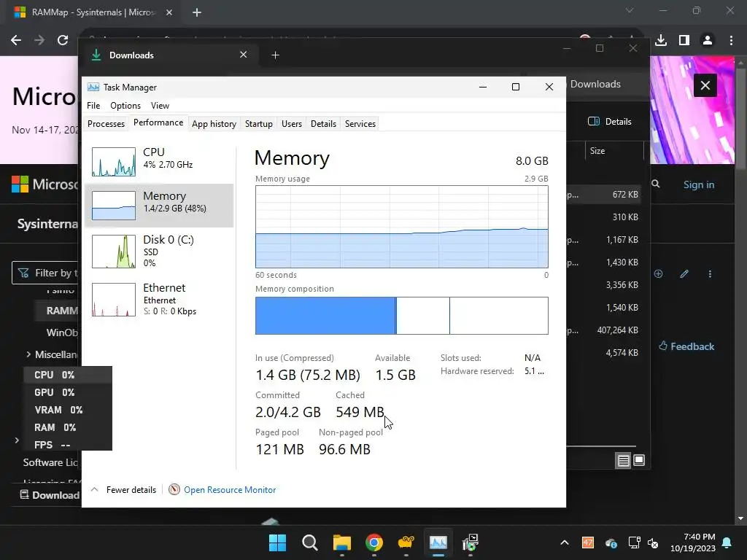This screenshot has height=560, width=747.
Task: Switch File Explorer to large thumbnails view
Action: (639, 460)
